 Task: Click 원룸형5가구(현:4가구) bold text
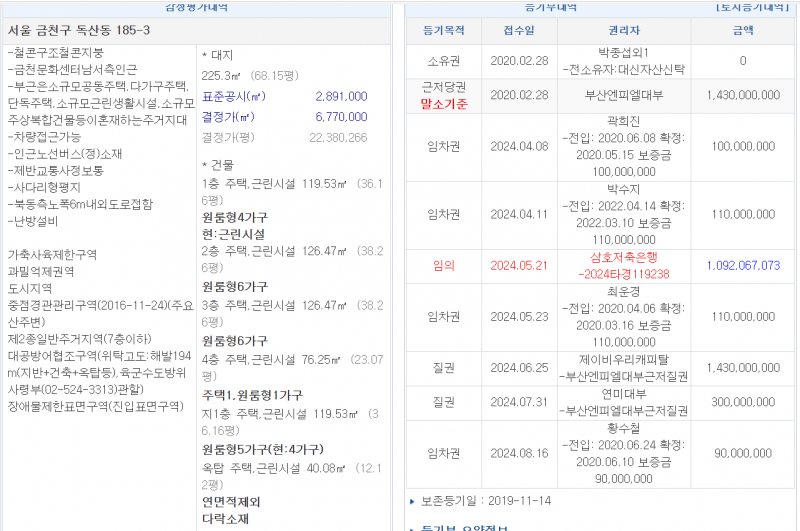point(263,450)
